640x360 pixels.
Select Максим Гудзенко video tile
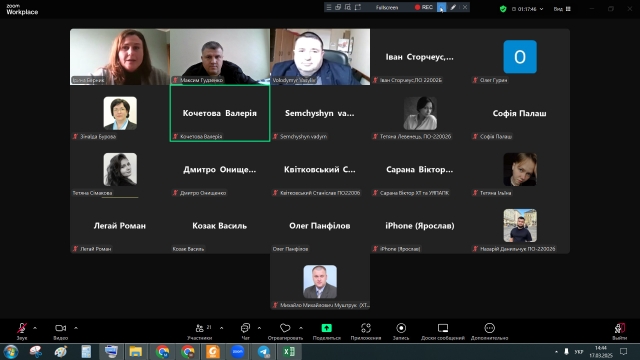220,57
